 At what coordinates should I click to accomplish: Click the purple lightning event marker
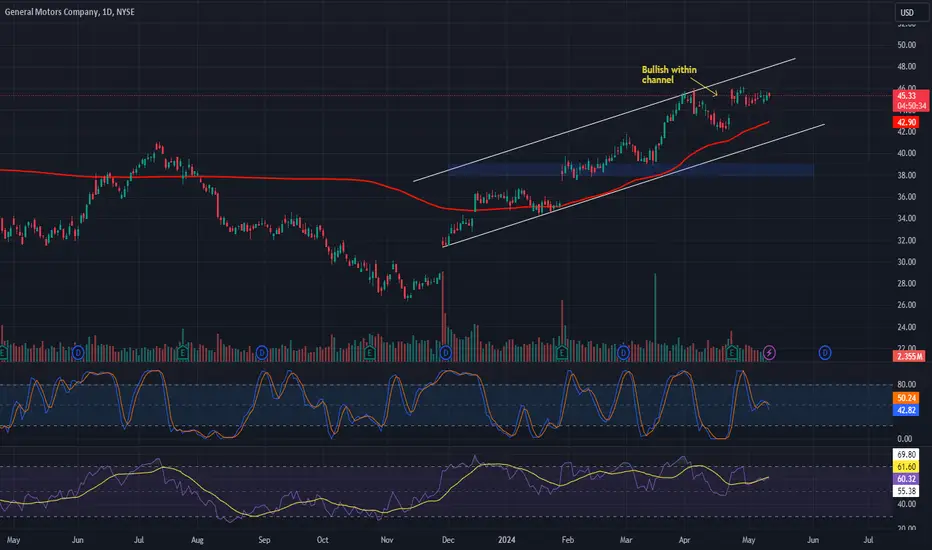769,353
